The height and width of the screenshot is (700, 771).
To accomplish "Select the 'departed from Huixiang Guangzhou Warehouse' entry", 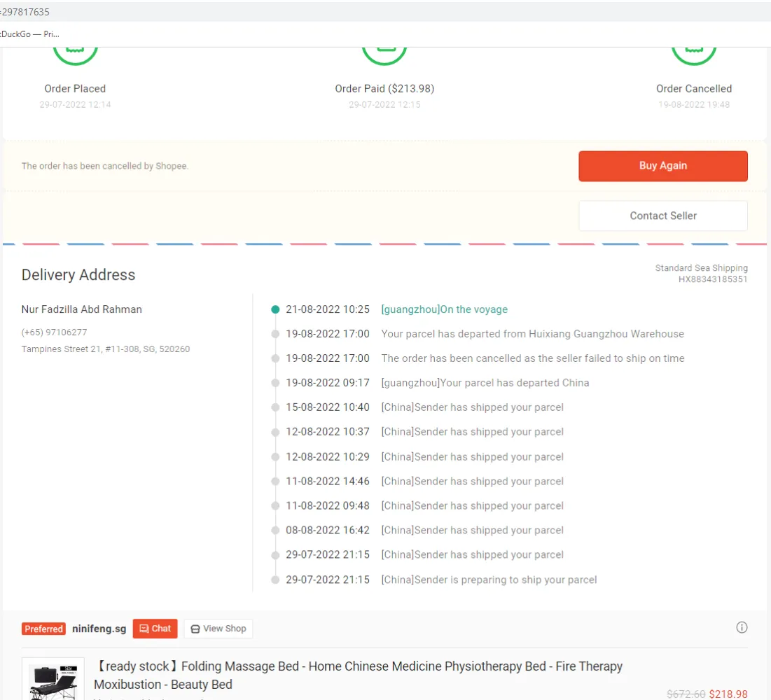I will point(532,334).
